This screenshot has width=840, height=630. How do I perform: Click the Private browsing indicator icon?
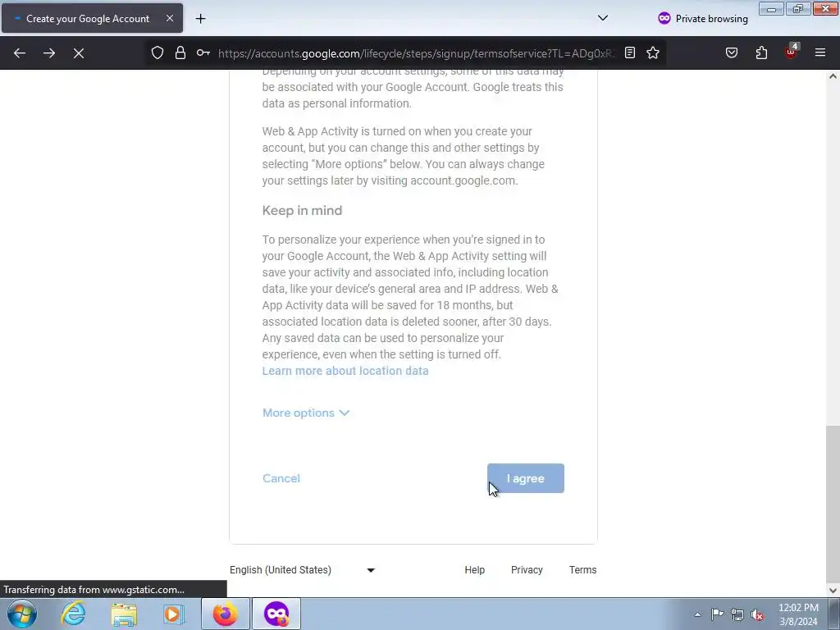coord(664,18)
